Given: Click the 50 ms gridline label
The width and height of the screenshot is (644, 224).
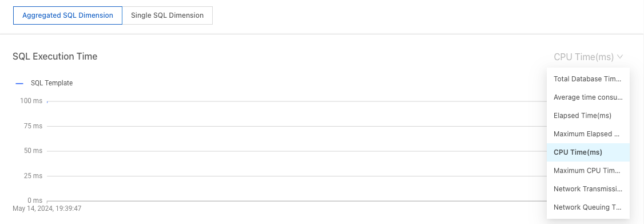Looking at the screenshot, I should [x=33, y=151].
